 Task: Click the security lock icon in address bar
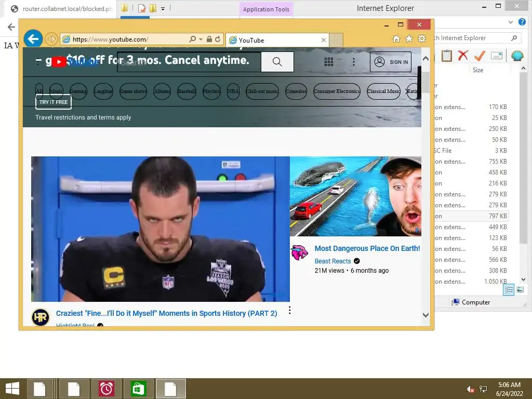209,39
